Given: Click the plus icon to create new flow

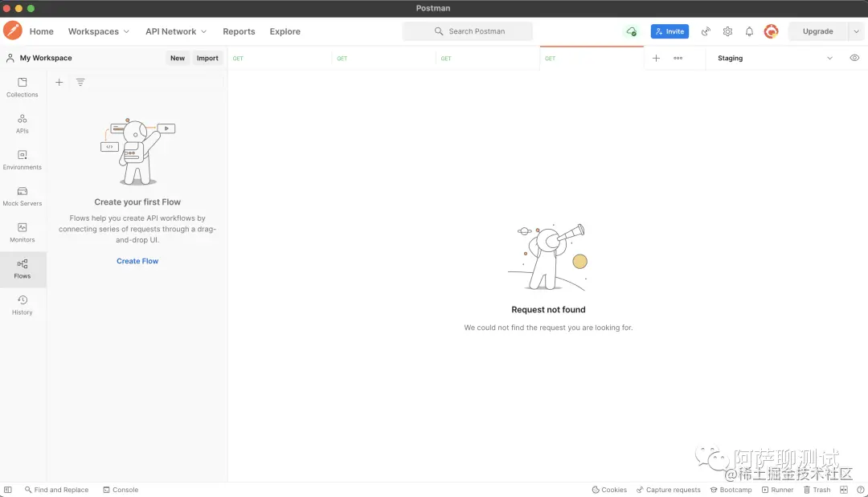Looking at the screenshot, I should click(59, 83).
